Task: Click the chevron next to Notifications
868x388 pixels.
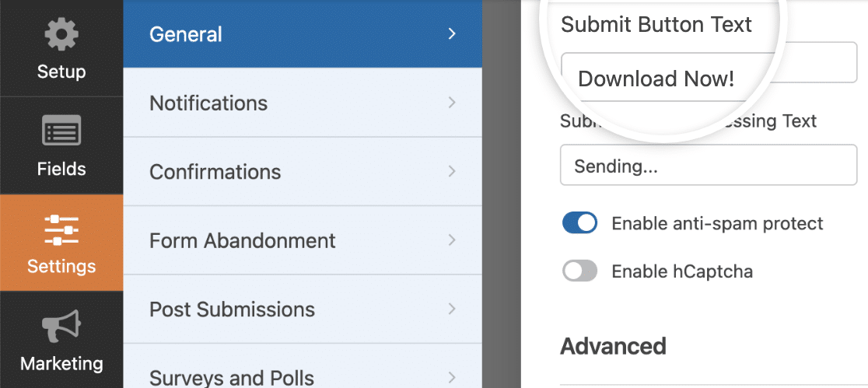Action: click(452, 103)
